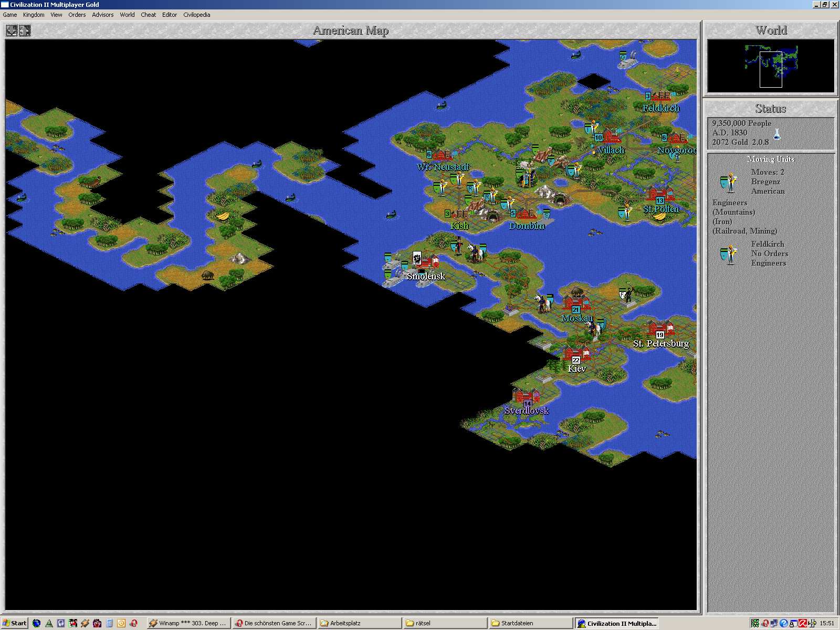The height and width of the screenshot is (630, 840).
Task: Open the Cheat menu
Action: pyautogui.click(x=148, y=15)
